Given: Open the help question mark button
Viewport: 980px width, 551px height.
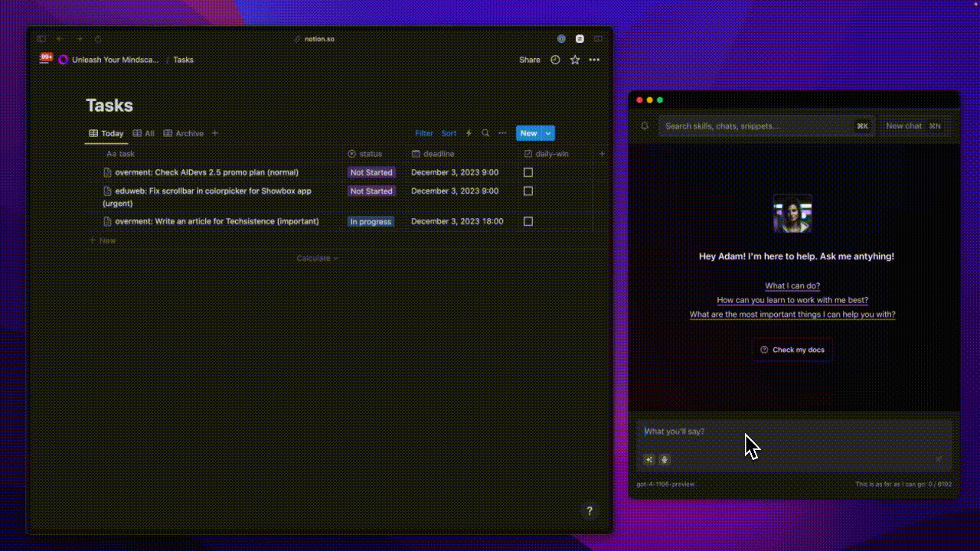Looking at the screenshot, I should pos(590,510).
